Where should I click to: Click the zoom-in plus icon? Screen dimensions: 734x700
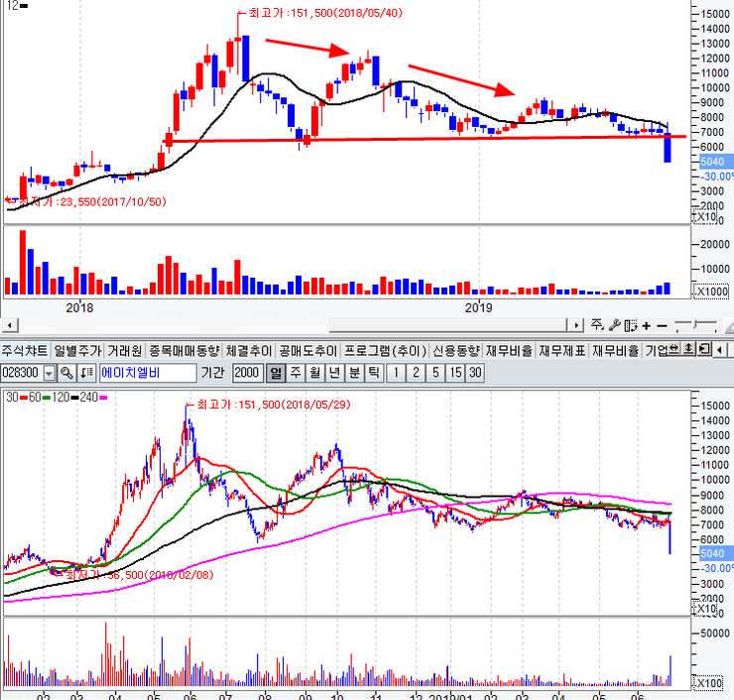click(x=647, y=325)
